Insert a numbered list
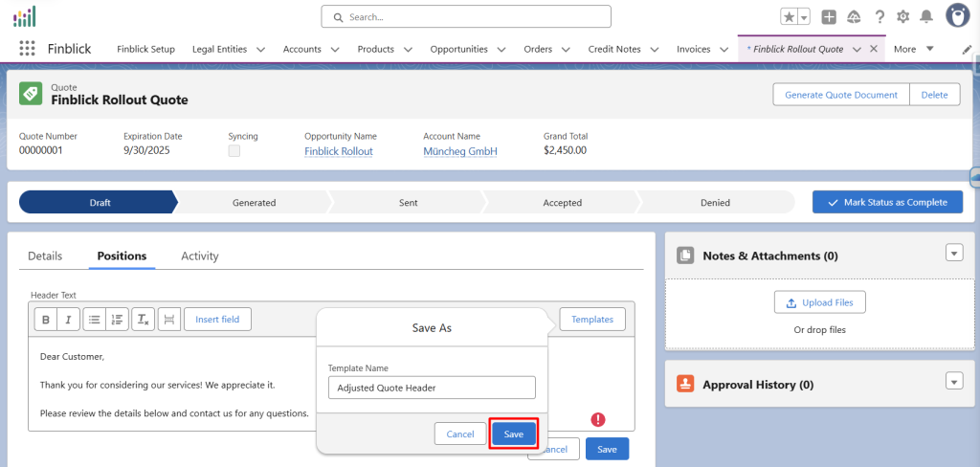This screenshot has height=467, width=980. pos(118,320)
